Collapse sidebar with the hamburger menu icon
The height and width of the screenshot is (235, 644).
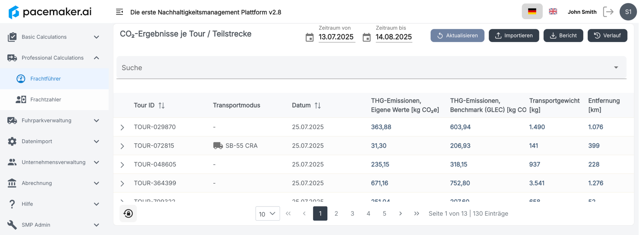tap(119, 12)
